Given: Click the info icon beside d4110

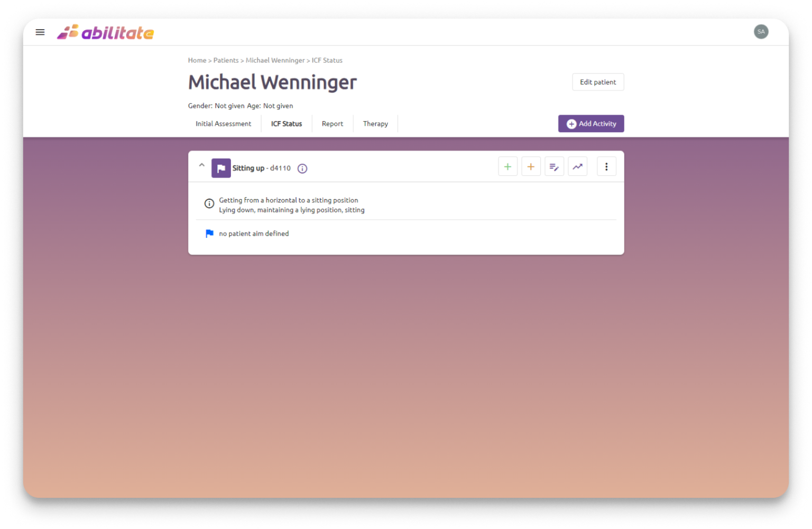Looking at the screenshot, I should pyautogui.click(x=302, y=169).
